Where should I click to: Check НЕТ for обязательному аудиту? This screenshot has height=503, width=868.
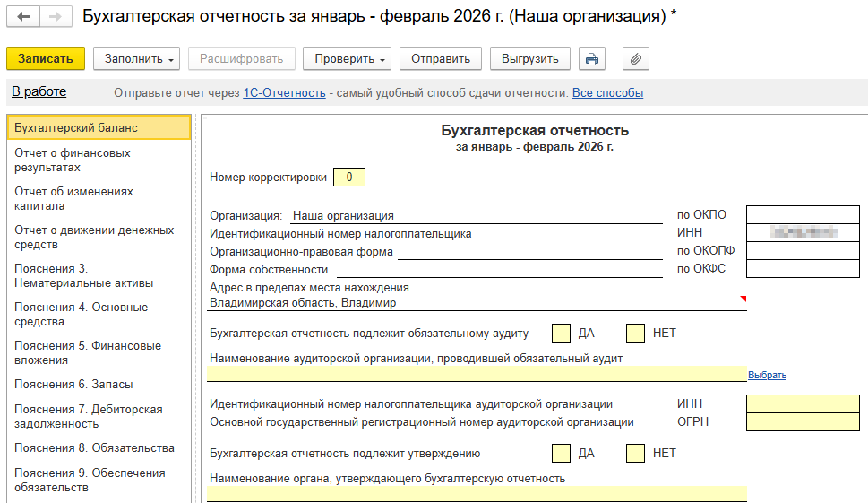pyautogui.click(x=635, y=333)
